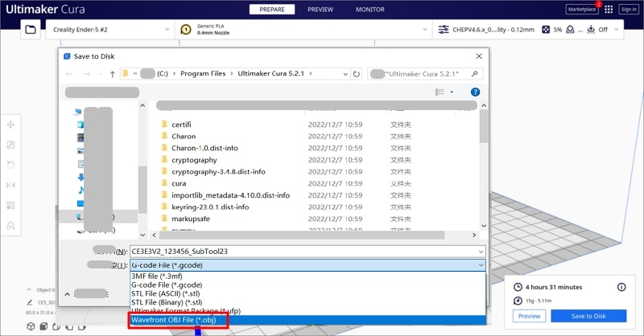Switch to the PREVIEW tab

click(x=320, y=10)
